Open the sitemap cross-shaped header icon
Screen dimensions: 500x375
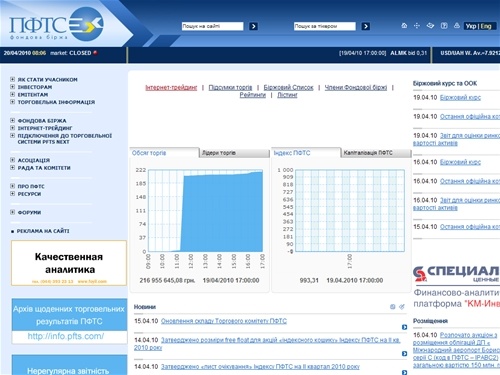pos(417,26)
